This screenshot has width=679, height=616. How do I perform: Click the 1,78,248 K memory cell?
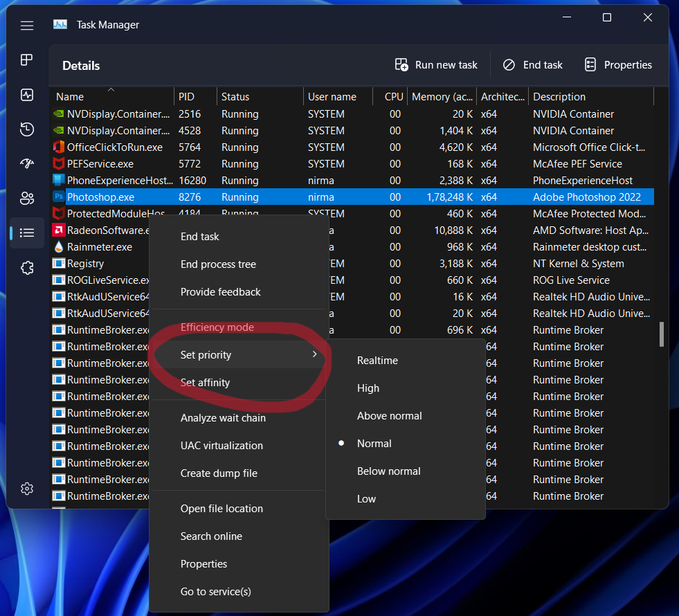click(x=449, y=197)
